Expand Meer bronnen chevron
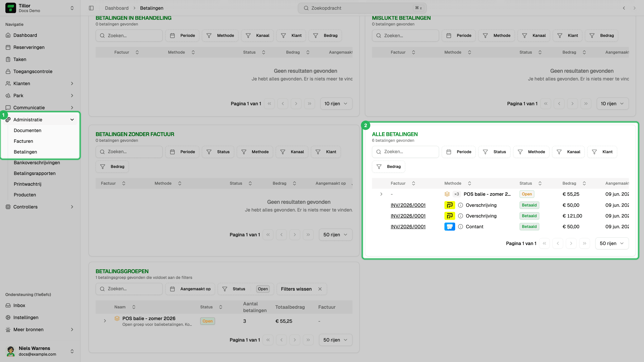Viewport: 644px width, 362px height. [x=72, y=329]
